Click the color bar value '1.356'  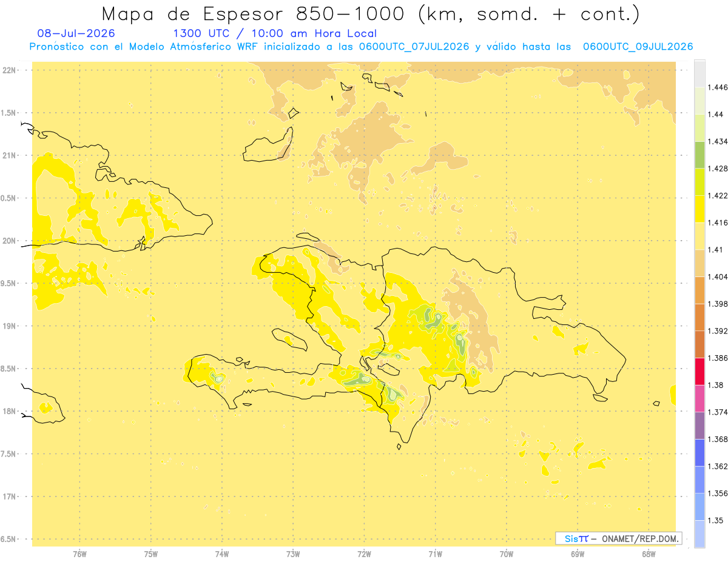click(x=718, y=493)
